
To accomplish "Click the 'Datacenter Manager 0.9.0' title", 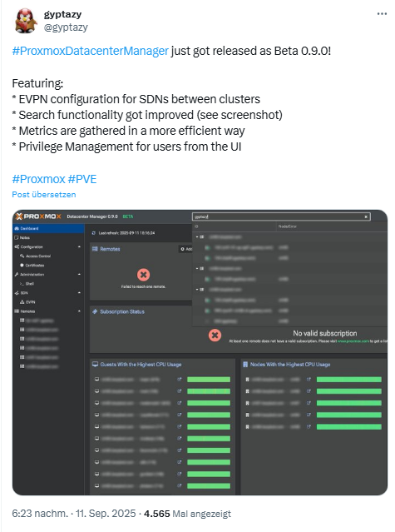I will tap(92, 216).
